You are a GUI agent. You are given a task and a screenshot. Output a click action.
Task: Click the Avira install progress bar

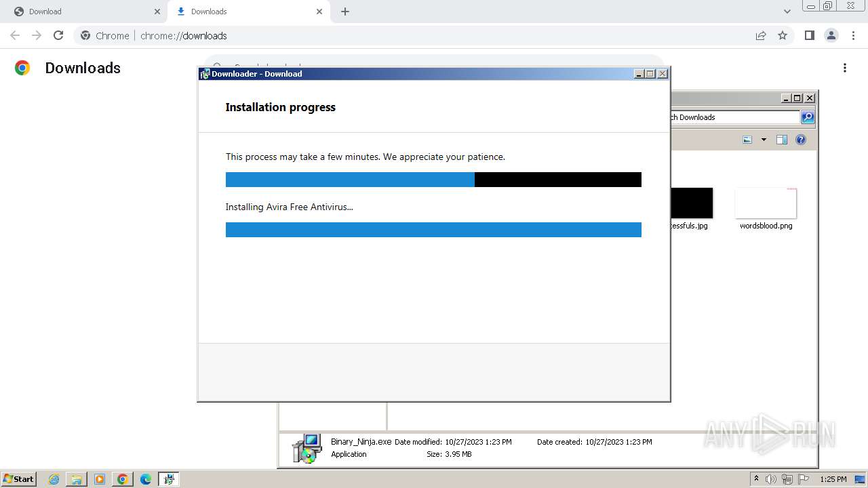[x=433, y=230]
